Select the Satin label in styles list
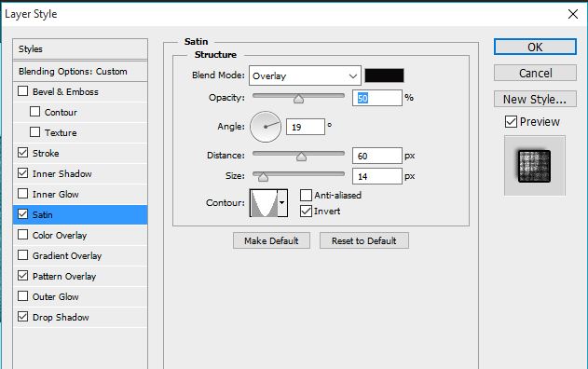 pos(42,214)
